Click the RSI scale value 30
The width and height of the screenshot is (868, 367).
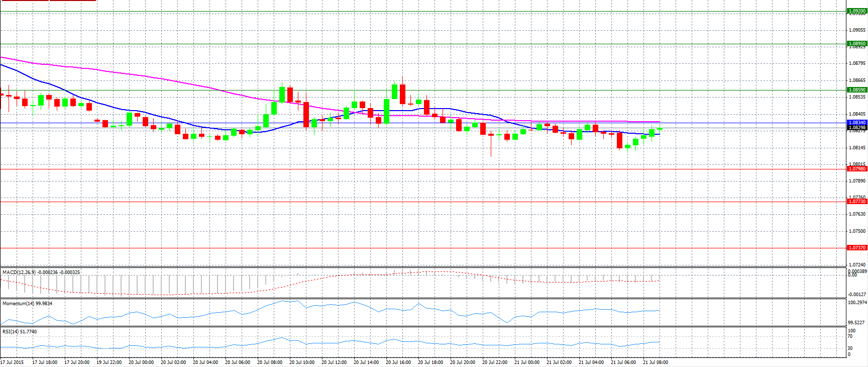(x=850, y=348)
